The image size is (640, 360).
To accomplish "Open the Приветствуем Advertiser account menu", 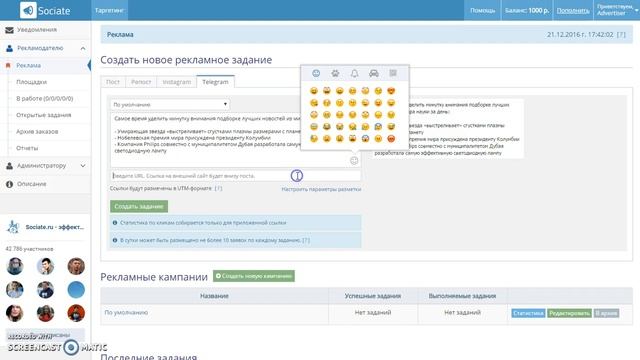I will pyautogui.click(x=616, y=10).
